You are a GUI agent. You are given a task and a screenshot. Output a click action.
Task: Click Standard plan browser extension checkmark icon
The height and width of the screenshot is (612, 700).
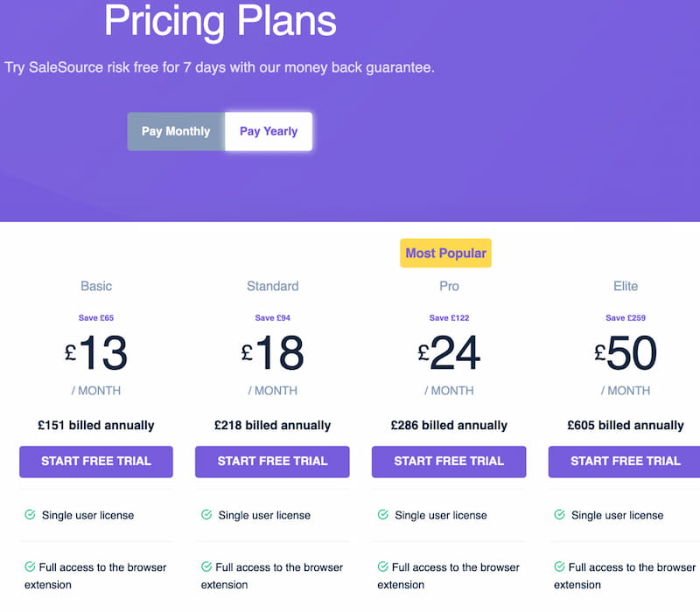[x=206, y=567]
